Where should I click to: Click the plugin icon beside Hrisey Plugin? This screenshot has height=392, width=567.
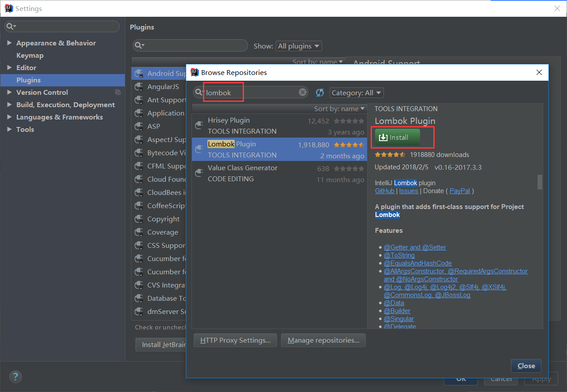click(x=199, y=126)
